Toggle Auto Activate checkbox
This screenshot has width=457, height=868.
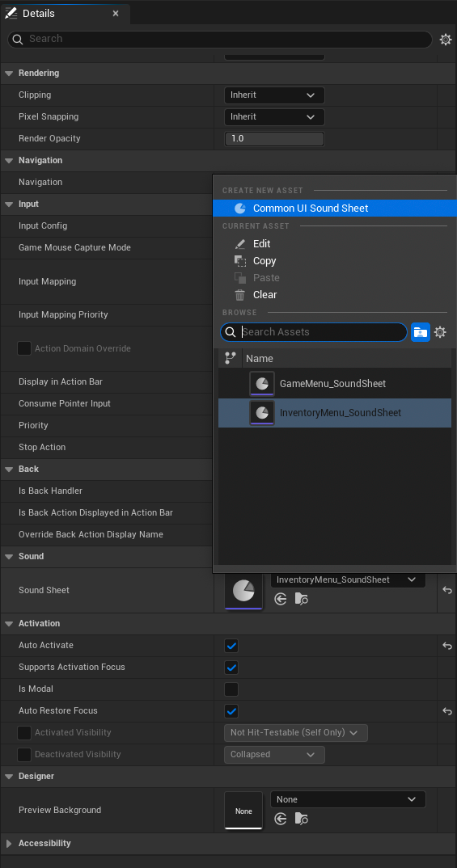click(231, 646)
